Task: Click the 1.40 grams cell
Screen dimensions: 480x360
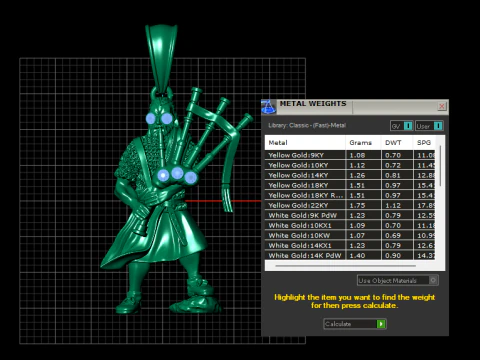Action: pos(363,255)
